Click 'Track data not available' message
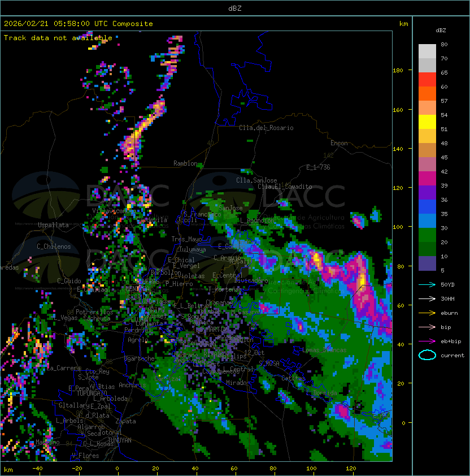This screenshot has height=476, width=470. coord(58,38)
